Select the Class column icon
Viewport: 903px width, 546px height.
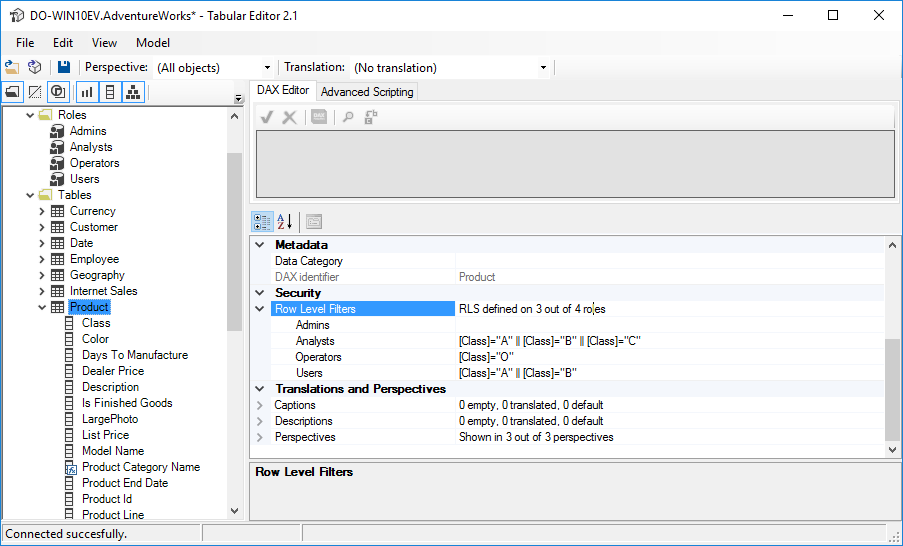[x=69, y=323]
